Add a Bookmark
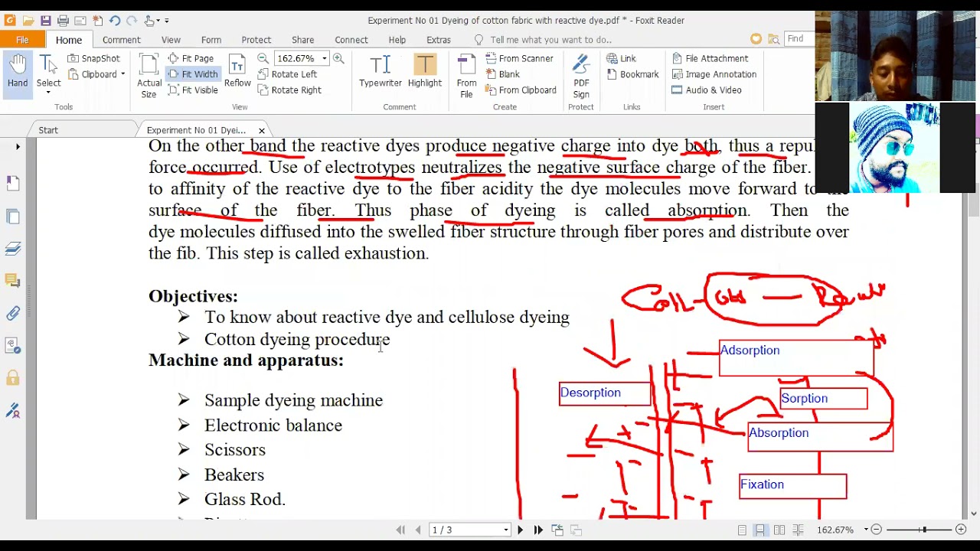Screen dimensions: 980x551 [632, 74]
